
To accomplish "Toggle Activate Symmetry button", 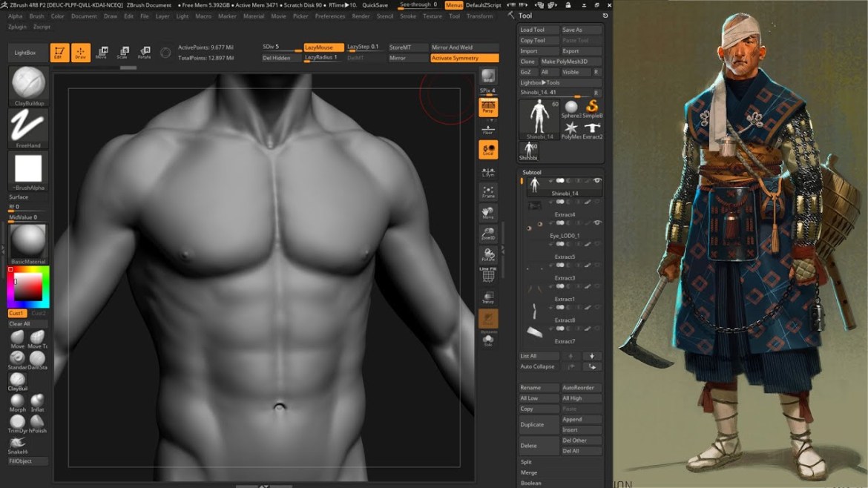I will tap(464, 58).
